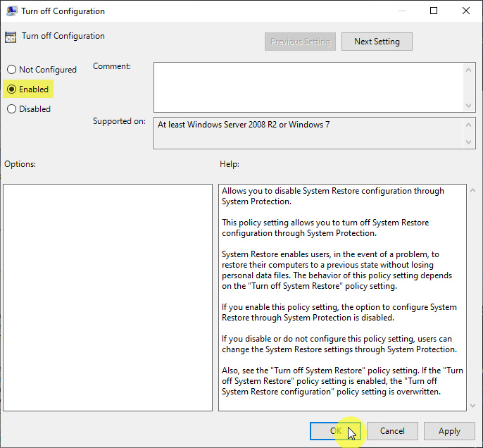This screenshot has width=483, height=448.
Task: Choose the Enabled radio option
Action: click(11, 89)
